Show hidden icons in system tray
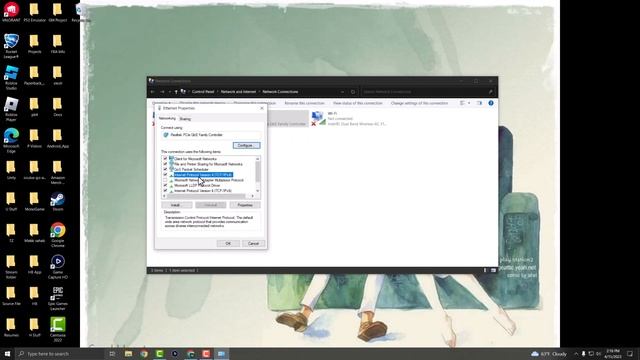 point(576,353)
